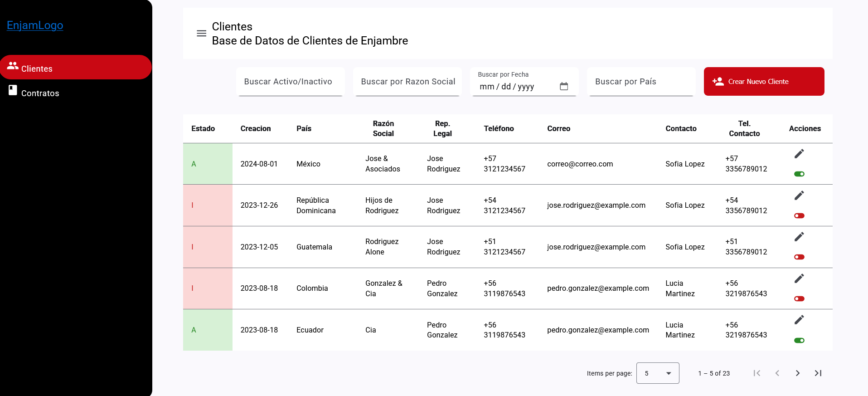
Task: Deactivate the México client using its toggle
Action: point(799,174)
